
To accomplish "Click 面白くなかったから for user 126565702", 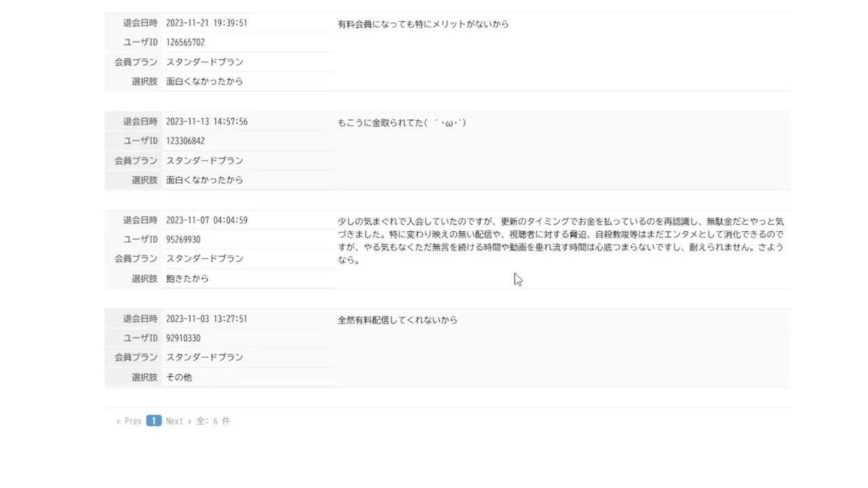I will pos(205,81).
